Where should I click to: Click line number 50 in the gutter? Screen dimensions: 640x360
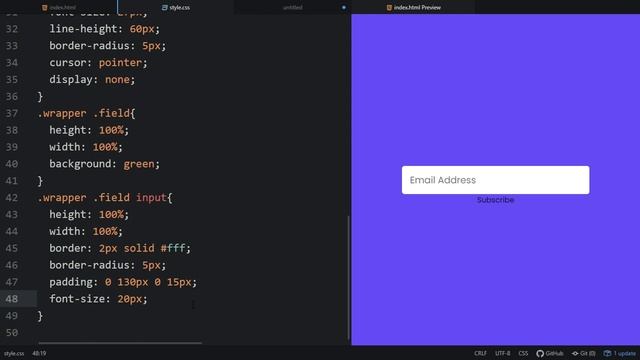click(12, 333)
